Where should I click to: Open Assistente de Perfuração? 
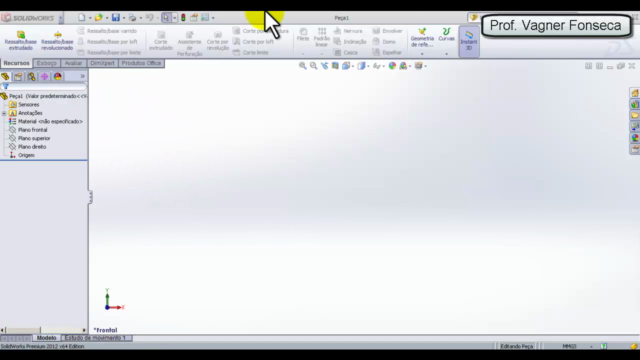189,43
